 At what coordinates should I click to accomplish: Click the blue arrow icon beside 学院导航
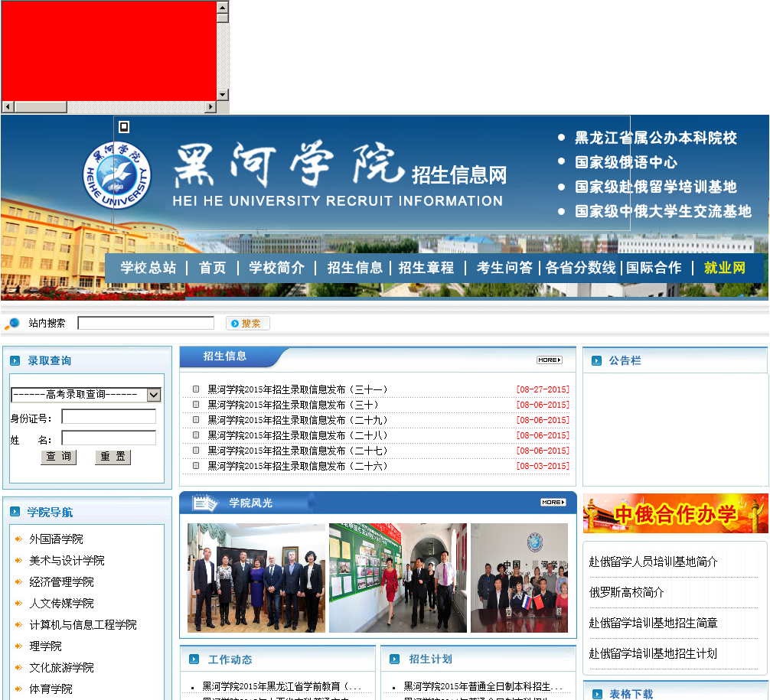click(x=15, y=512)
